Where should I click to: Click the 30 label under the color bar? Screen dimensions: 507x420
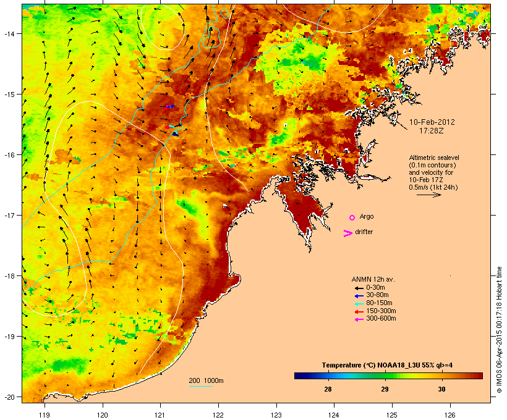point(441,389)
